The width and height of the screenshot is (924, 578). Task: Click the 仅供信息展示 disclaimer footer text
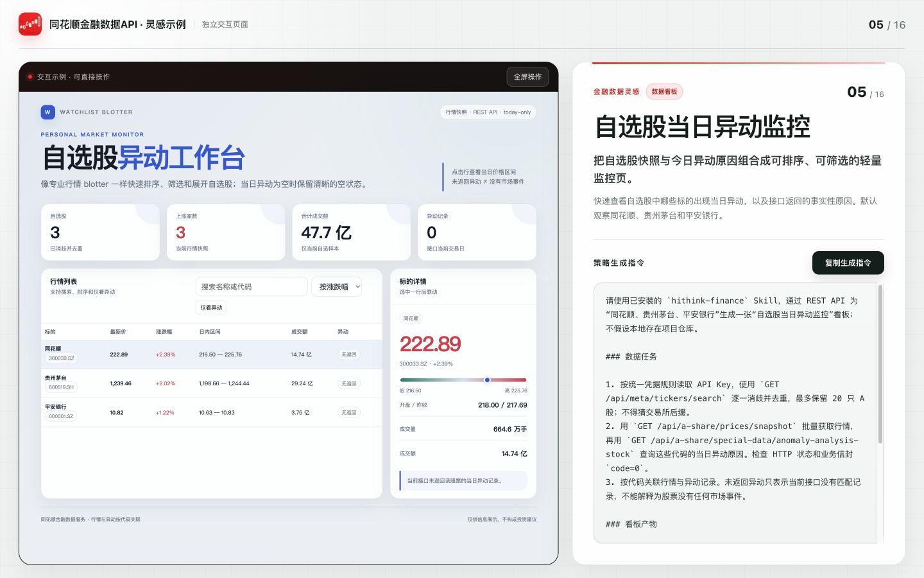tap(502, 520)
